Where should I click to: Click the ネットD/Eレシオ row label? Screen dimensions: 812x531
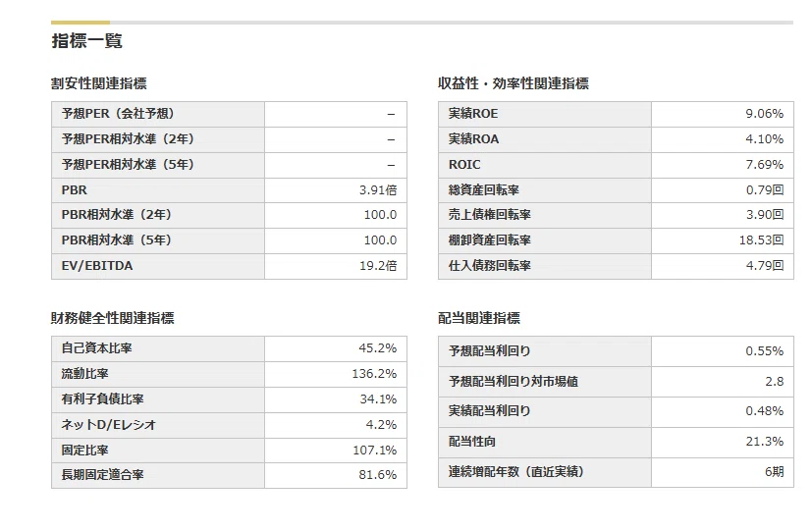(108, 425)
